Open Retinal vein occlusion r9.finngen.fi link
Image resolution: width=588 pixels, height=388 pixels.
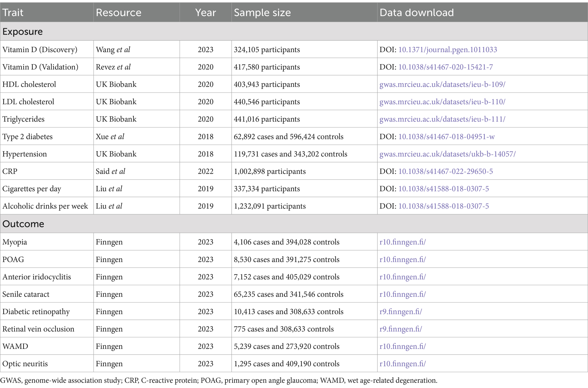pos(401,329)
